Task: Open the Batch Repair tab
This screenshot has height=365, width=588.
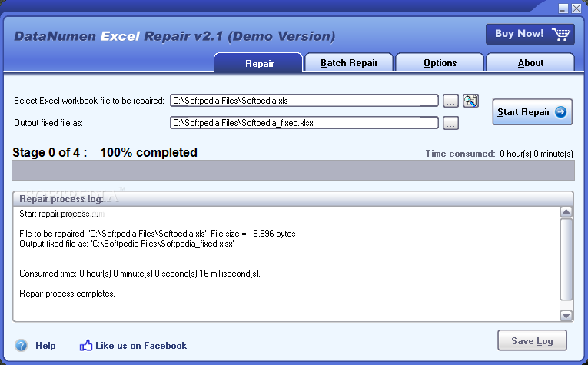Action: [349, 62]
